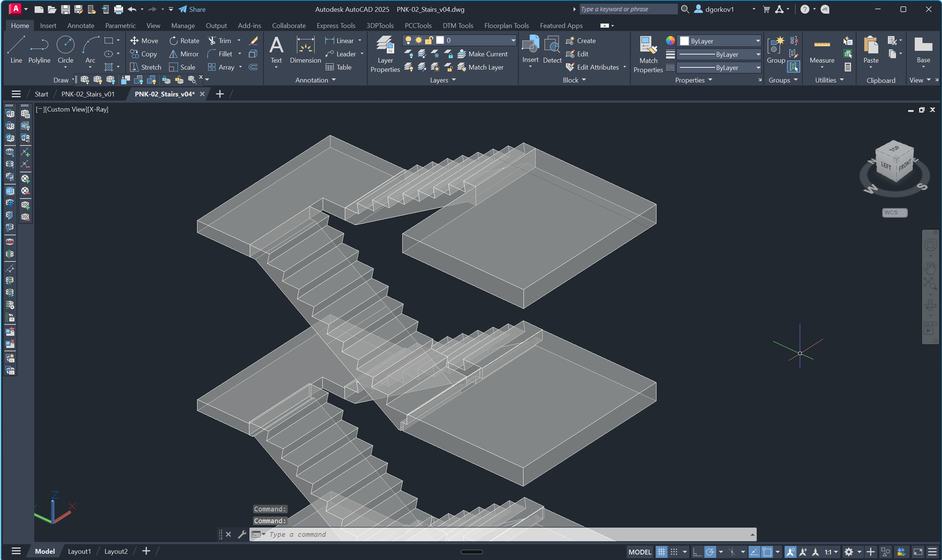
Task: Click the dgorkov1 account button
Action: (714, 9)
